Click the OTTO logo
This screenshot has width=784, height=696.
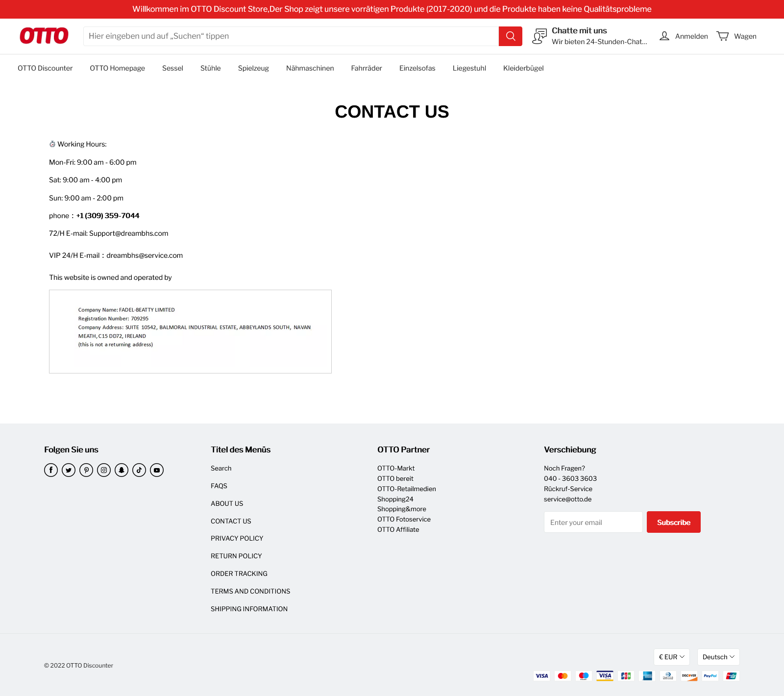point(44,36)
